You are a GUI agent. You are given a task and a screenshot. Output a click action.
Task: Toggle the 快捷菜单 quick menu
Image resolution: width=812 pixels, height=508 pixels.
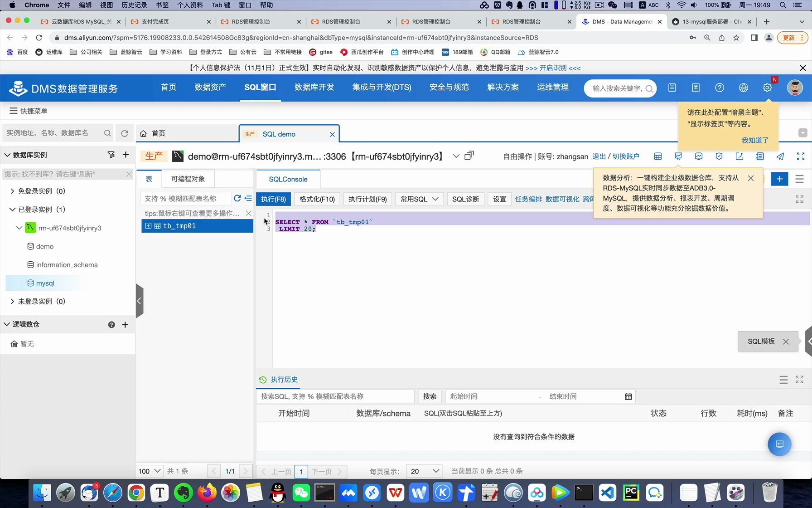point(28,111)
